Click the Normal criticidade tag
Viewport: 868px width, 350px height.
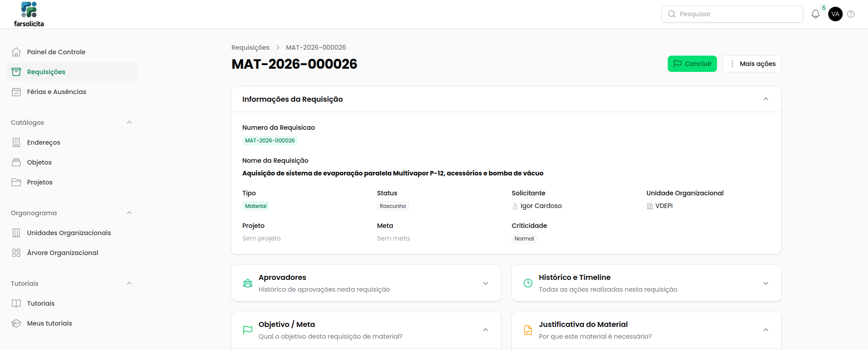524,239
